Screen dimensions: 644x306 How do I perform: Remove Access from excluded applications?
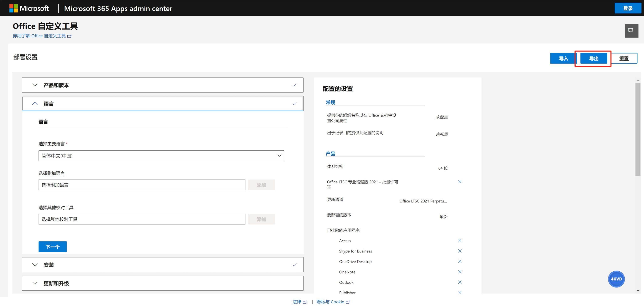pos(459,240)
